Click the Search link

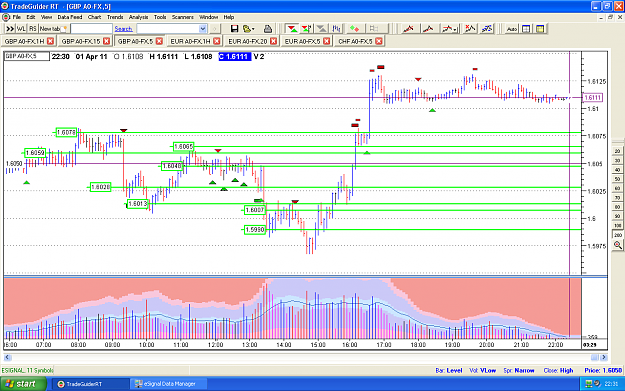[x=123, y=29]
